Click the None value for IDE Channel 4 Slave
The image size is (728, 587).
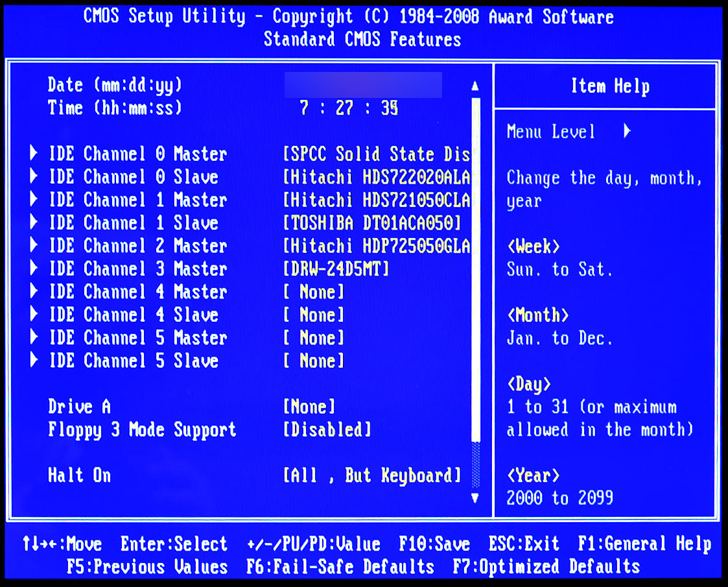point(314,315)
